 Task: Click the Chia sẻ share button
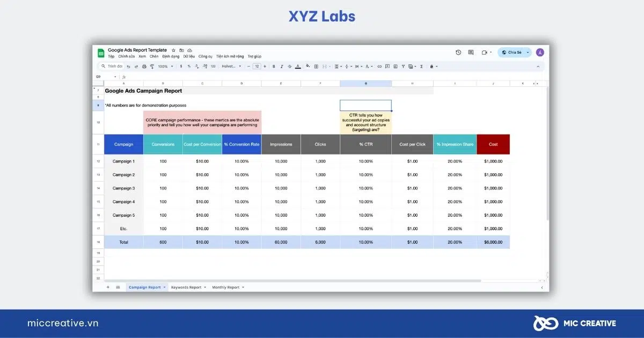(x=511, y=52)
